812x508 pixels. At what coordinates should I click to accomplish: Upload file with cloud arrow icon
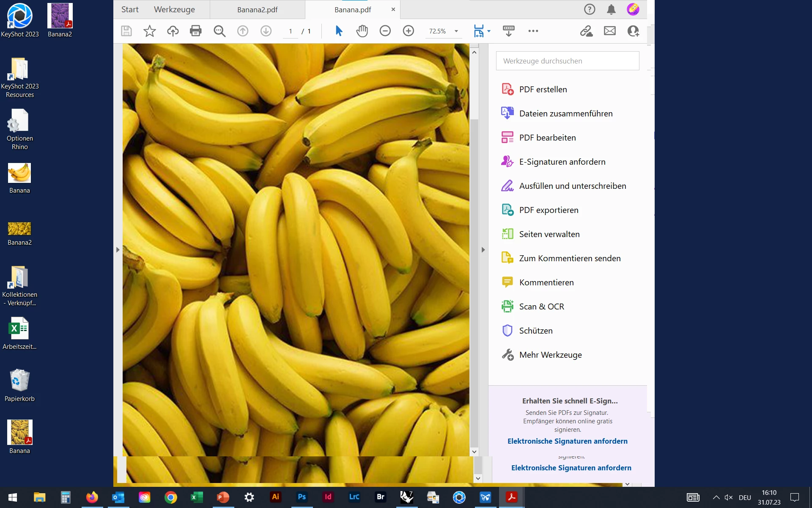[x=173, y=31]
